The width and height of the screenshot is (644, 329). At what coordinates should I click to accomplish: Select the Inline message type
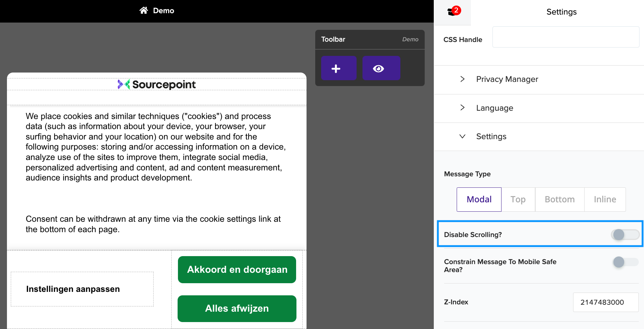tap(605, 199)
